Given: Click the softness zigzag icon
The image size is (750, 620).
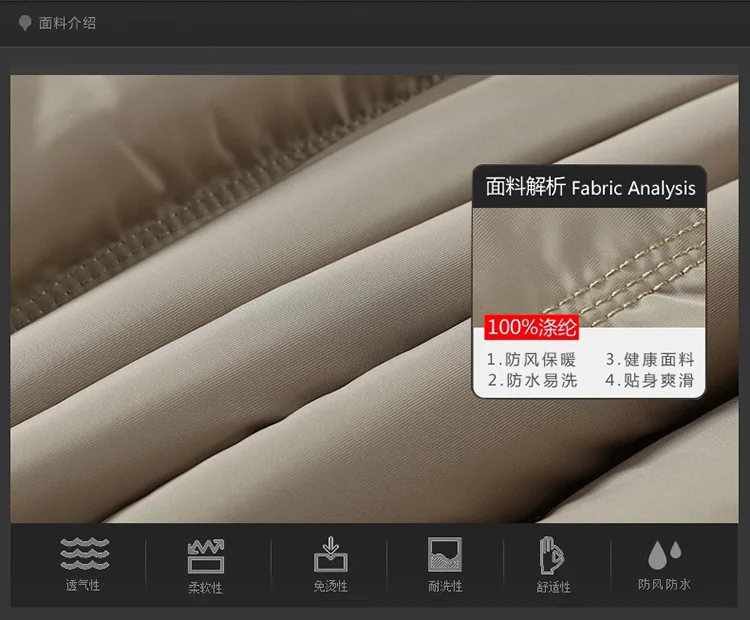Looking at the screenshot, I should pos(206,556).
